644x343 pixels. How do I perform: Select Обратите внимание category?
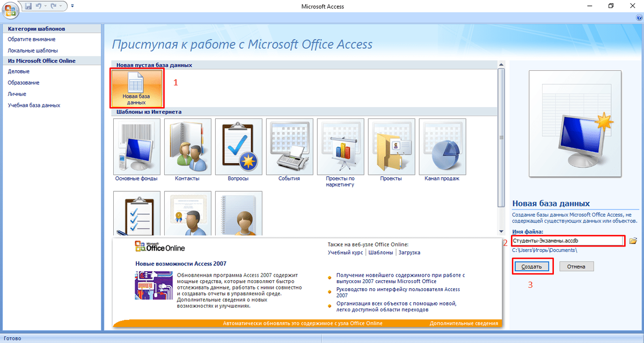coord(31,39)
